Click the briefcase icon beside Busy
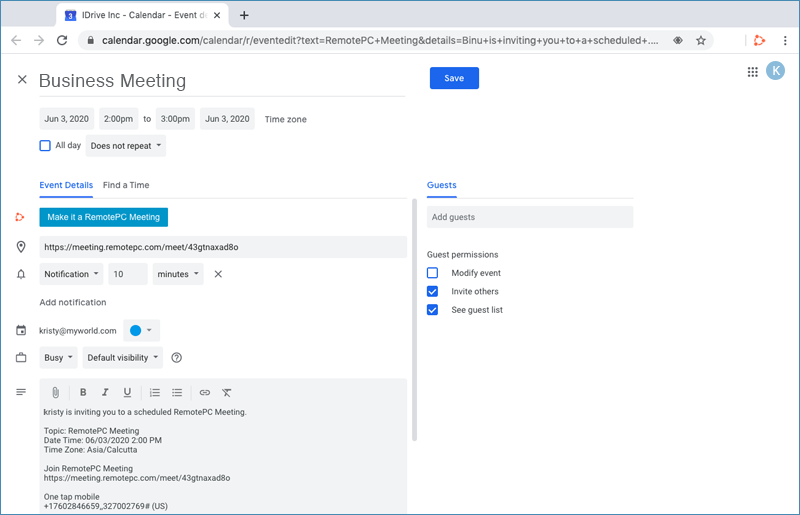This screenshot has width=800, height=515. [x=21, y=357]
